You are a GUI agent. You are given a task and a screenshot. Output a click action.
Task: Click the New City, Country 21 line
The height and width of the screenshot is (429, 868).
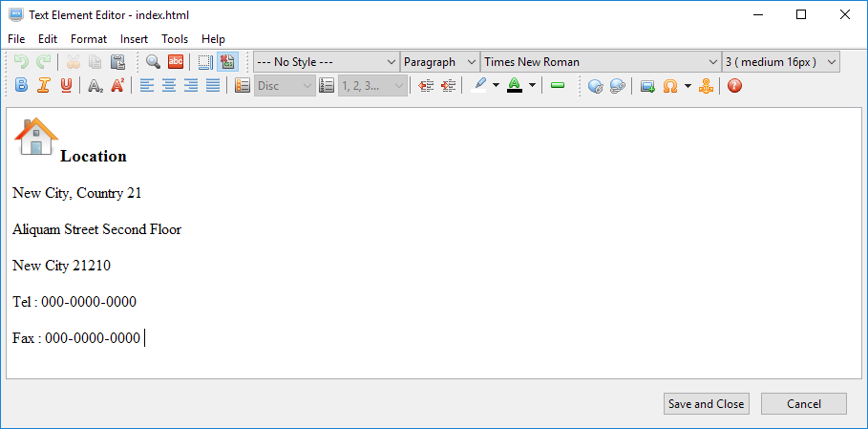(77, 193)
